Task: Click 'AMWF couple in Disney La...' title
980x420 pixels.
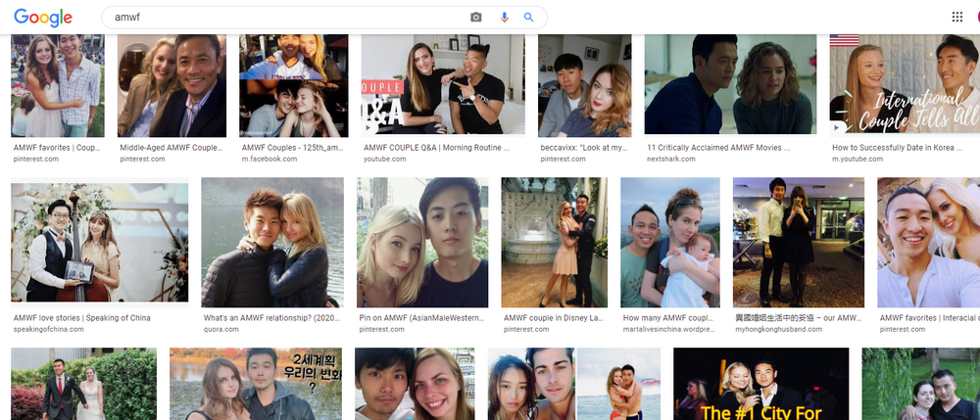Action: coord(553,317)
